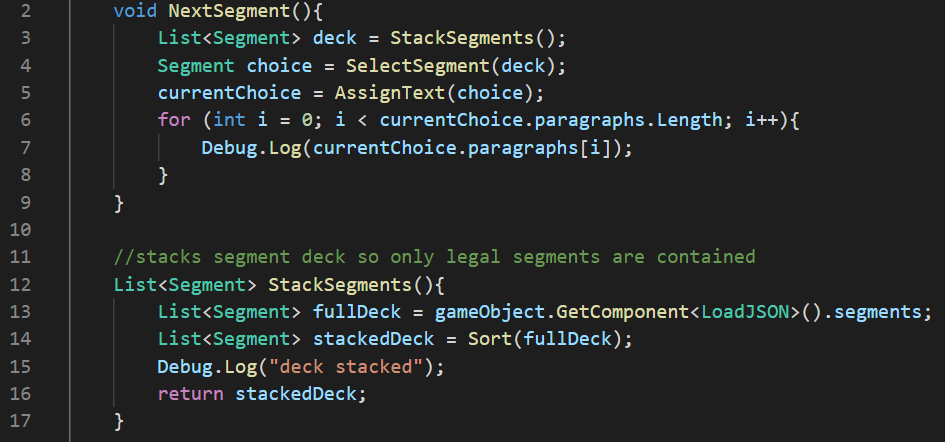Click the 'for' keyword on line 6
Screen dimensions: 945x442
coord(174,120)
